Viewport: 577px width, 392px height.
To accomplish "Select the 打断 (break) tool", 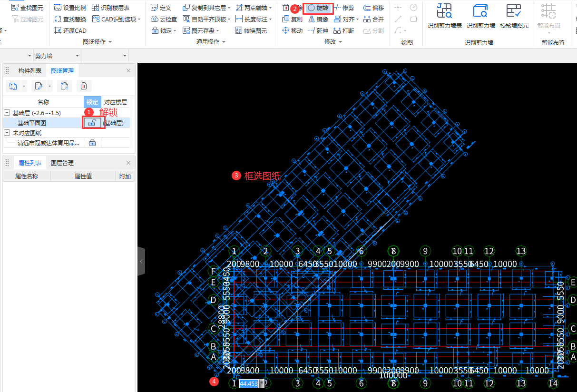I will click(x=344, y=30).
